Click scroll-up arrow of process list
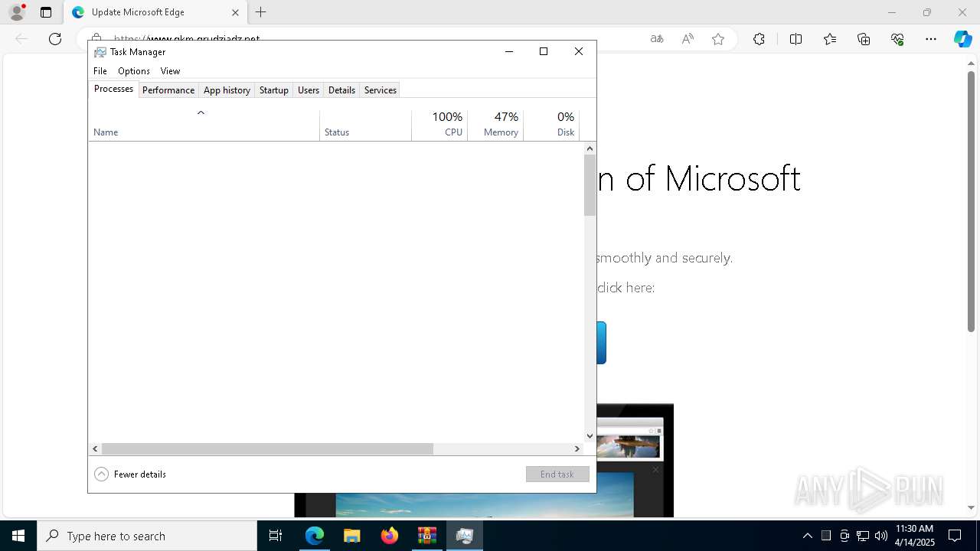Screen dimensions: 980x551 [590, 148]
